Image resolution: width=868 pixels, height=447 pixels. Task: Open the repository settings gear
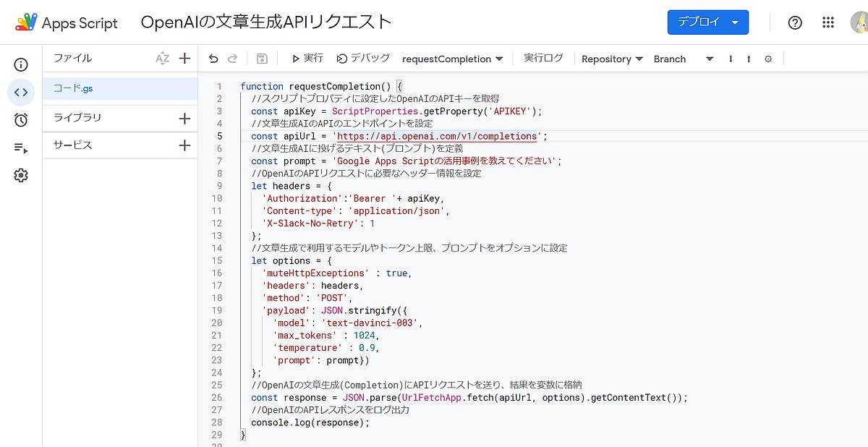click(x=769, y=59)
